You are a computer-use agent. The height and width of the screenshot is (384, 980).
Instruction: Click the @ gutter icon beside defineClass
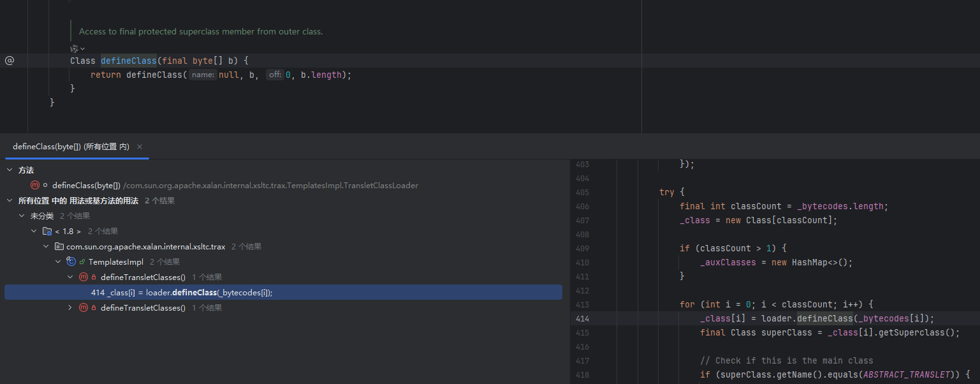click(x=10, y=61)
